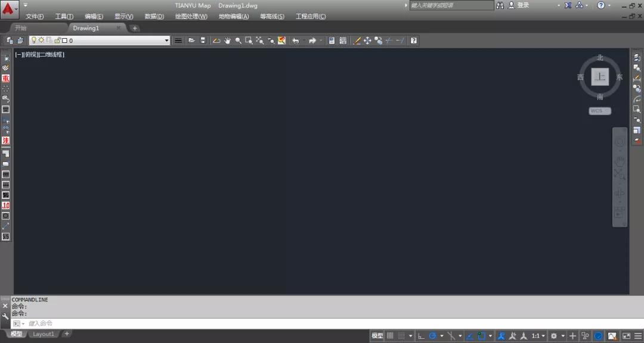Click the binoculars search icon
This screenshot has height=343, width=644.
click(500, 5)
